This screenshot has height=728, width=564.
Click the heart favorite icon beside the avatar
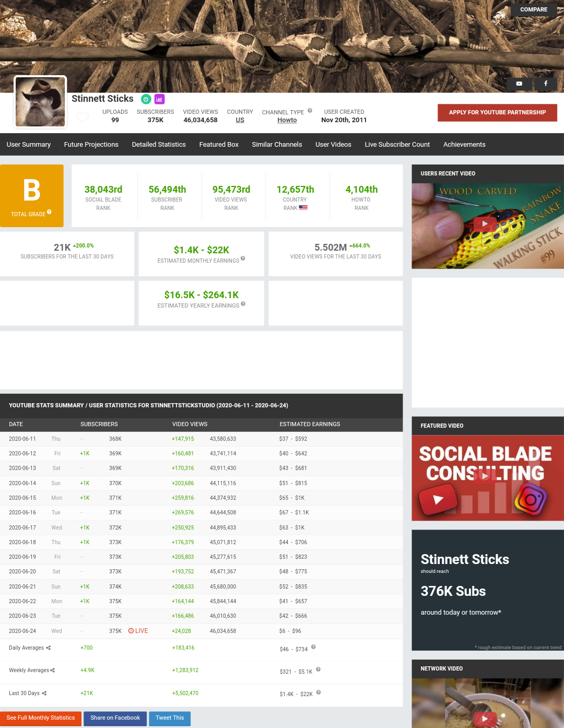click(x=83, y=118)
